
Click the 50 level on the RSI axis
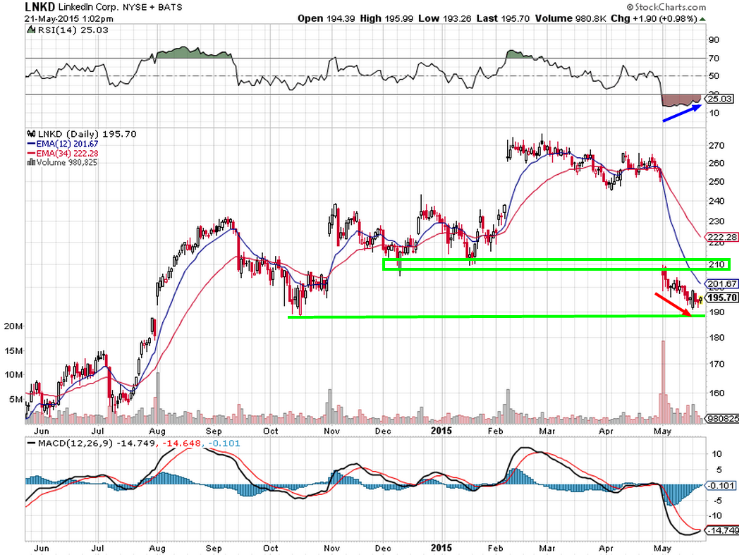pos(714,76)
